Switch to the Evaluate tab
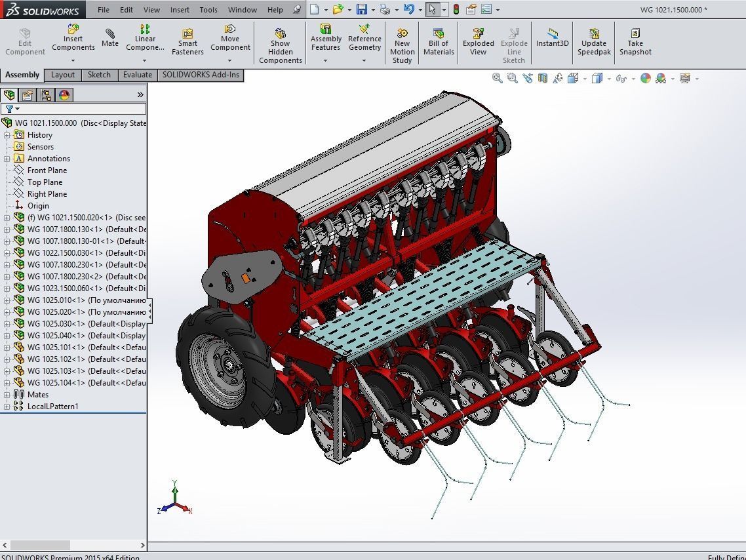The width and height of the screenshot is (746, 560). point(138,75)
